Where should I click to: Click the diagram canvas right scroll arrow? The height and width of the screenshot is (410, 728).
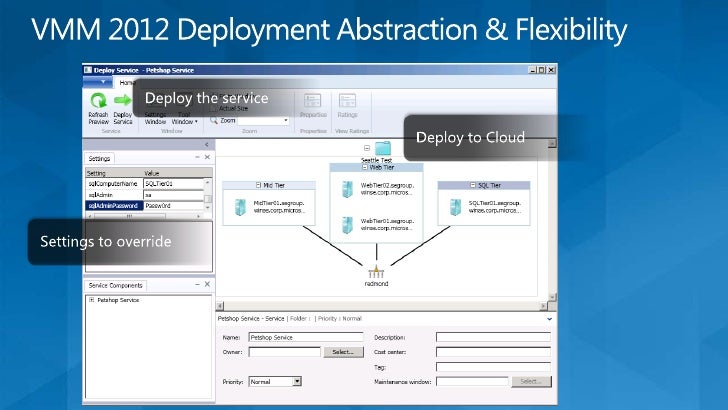[543, 306]
